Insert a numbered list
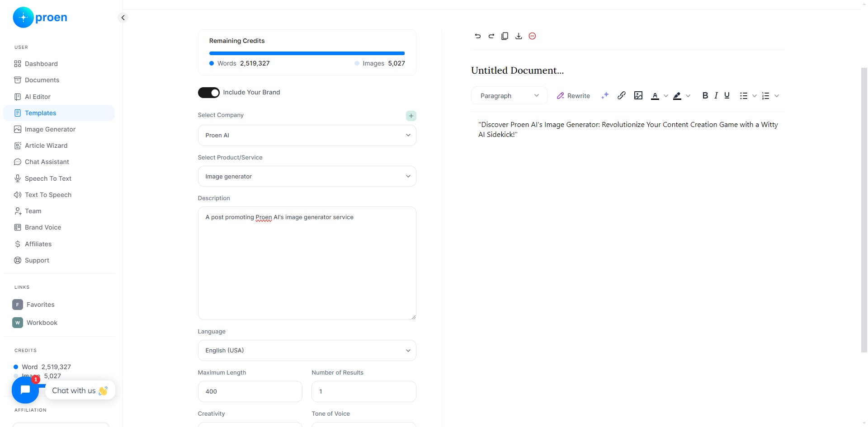Viewport: 868px width, 427px height. [765, 96]
